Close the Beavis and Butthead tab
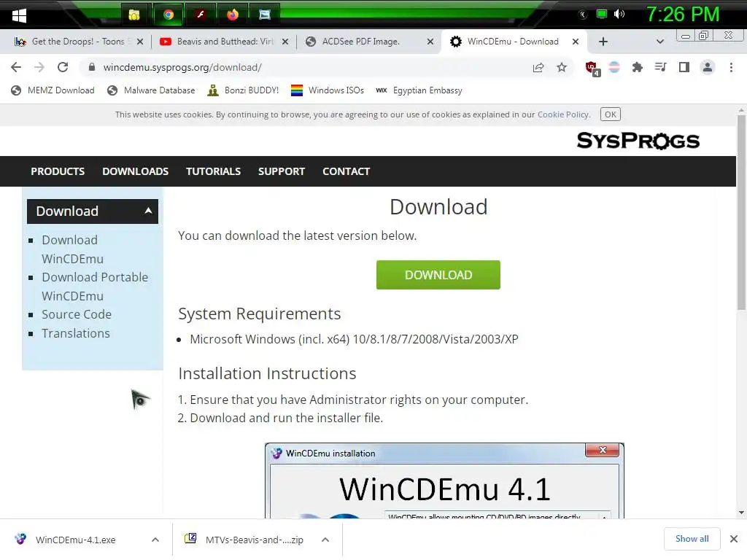747x560 pixels. (285, 42)
